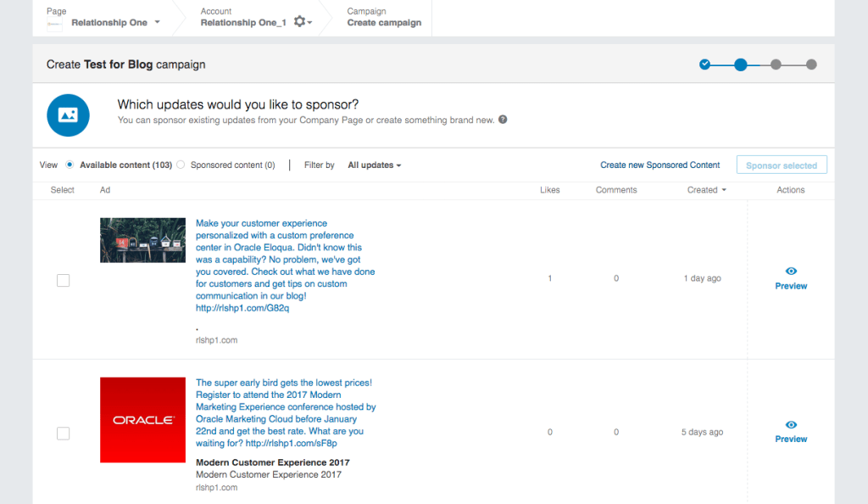
Task: Select the checkbox beside the Oracle conference ad
Action: 63,433
